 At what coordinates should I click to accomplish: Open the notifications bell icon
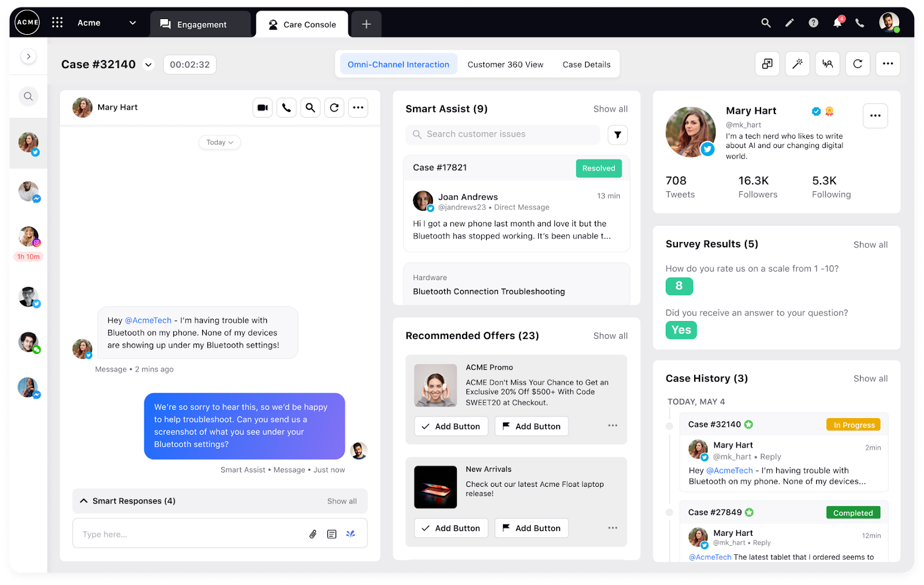pos(837,23)
